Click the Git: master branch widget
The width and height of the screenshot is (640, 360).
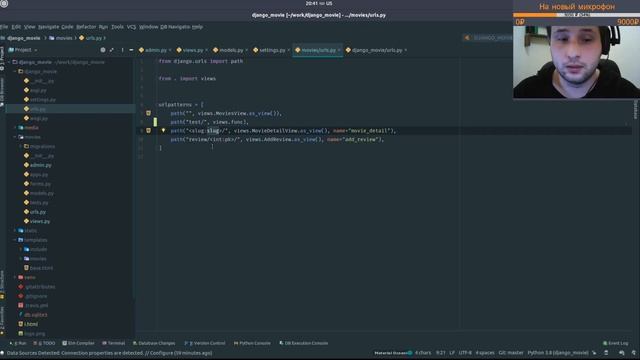[511, 353]
